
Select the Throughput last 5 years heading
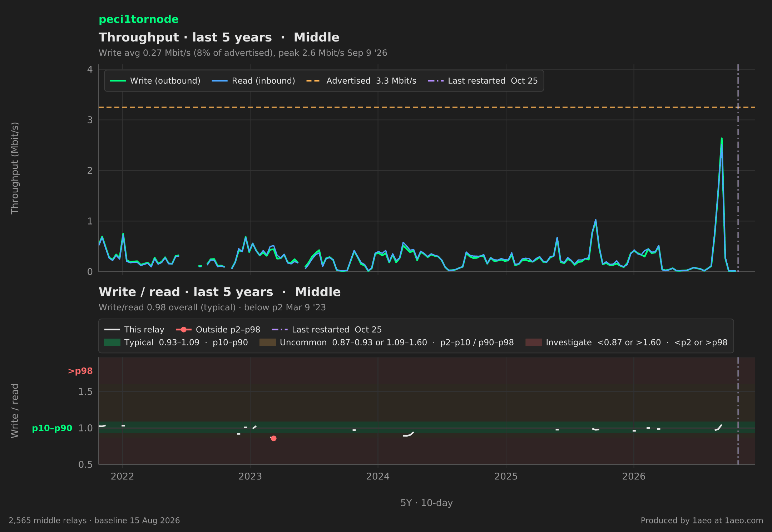pyautogui.click(x=219, y=37)
